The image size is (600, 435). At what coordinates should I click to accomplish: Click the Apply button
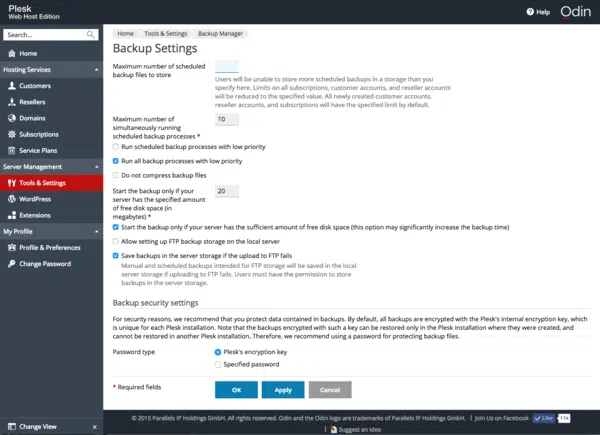coord(283,390)
